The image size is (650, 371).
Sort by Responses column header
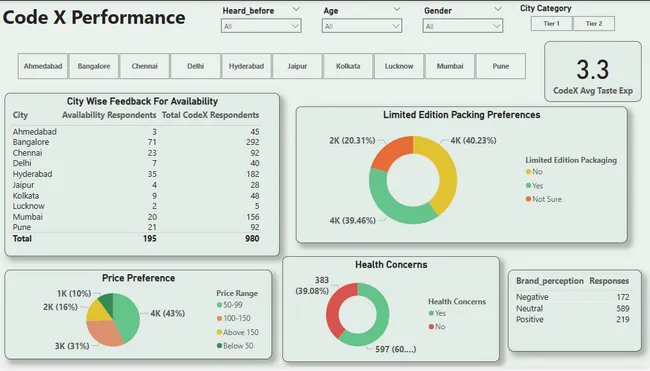(609, 281)
